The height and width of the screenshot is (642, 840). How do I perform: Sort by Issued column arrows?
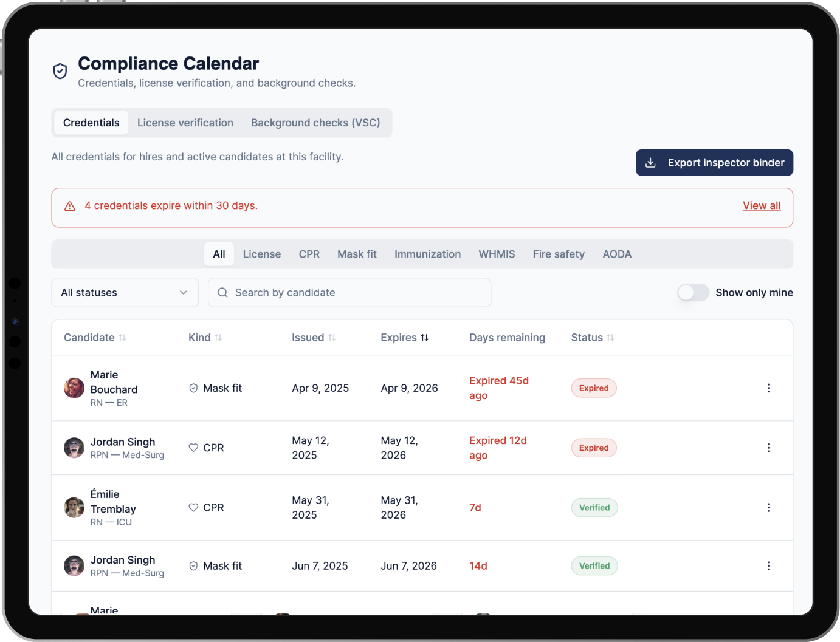pyautogui.click(x=332, y=338)
